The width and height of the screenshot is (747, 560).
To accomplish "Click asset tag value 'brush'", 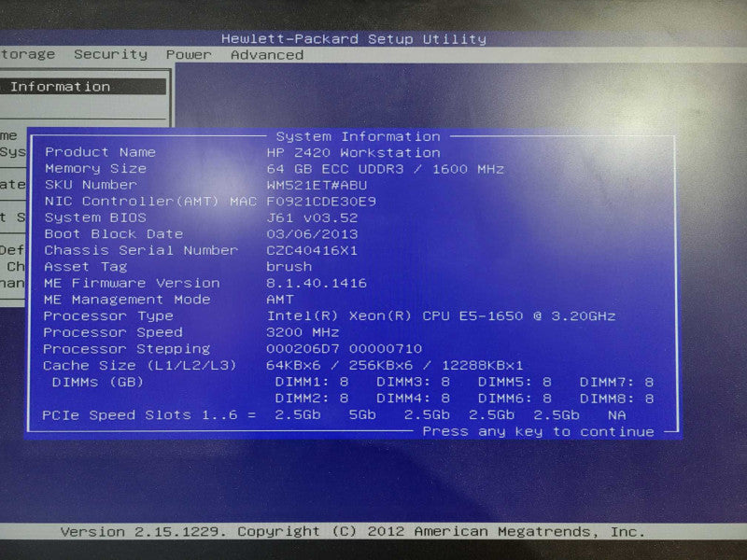I will (289, 267).
